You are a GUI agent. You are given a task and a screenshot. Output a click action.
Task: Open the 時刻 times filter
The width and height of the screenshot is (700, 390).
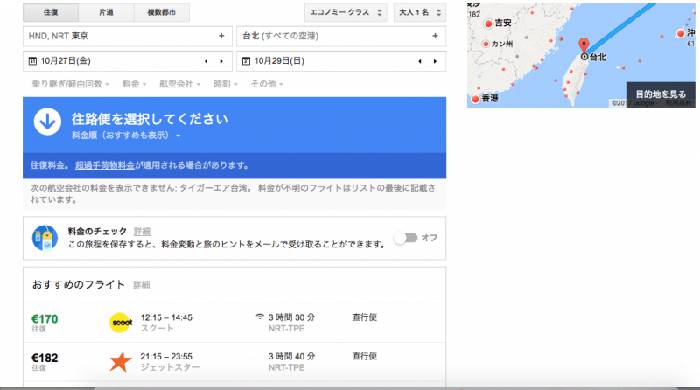225,83
